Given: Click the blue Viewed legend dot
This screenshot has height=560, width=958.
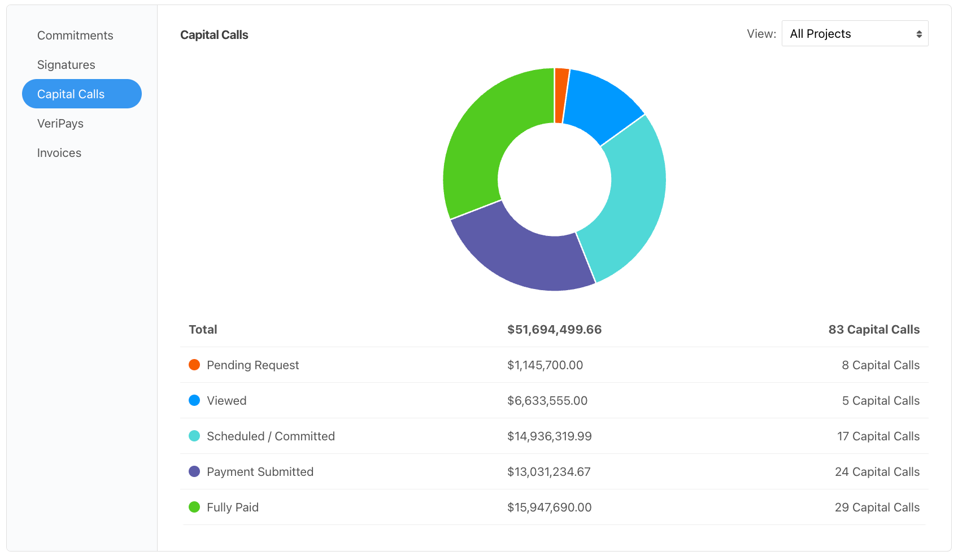Looking at the screenshot, I should 194,400.
